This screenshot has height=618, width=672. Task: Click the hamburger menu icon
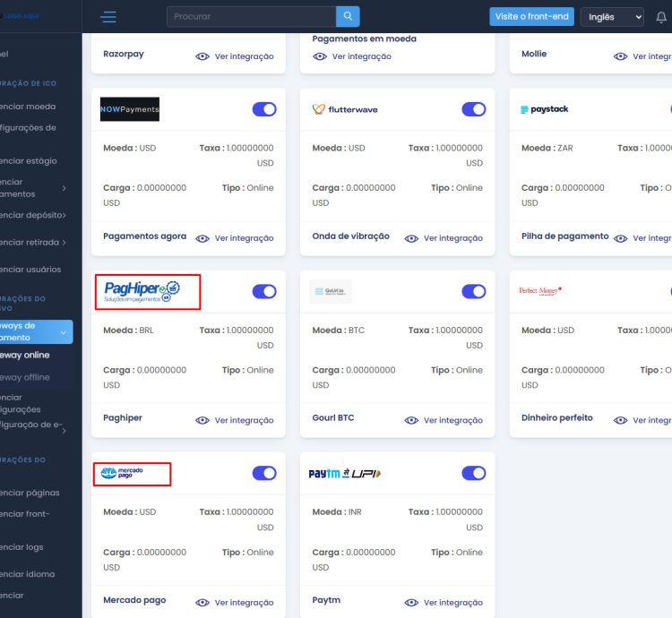(x=108, y=17)
